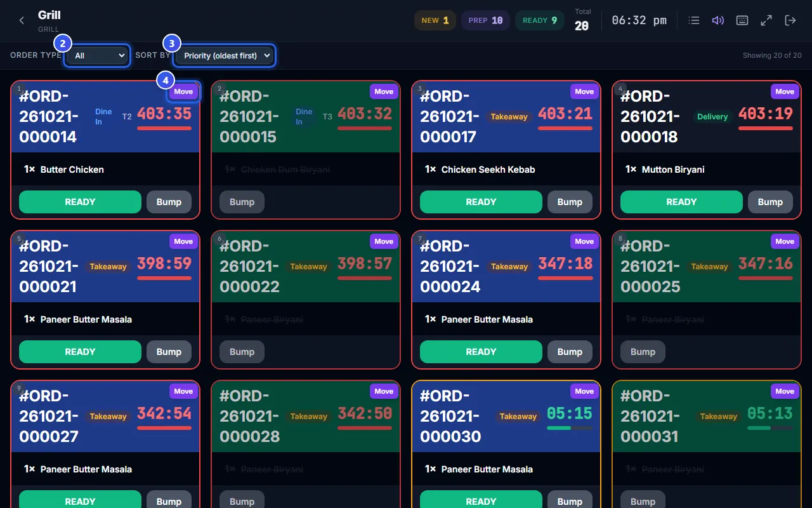Click the 06:32 pm clock
Image resolution: width=812 pixels, height=508 pixels.
click(639, 20)
